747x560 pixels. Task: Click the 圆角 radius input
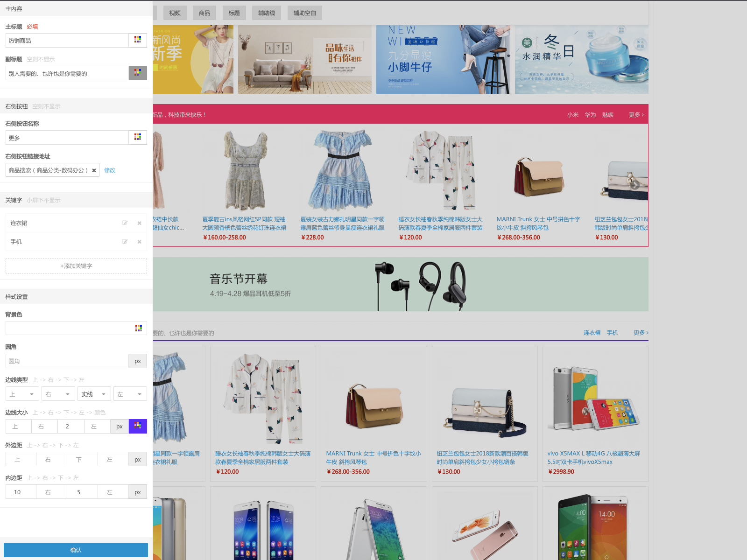67,361
